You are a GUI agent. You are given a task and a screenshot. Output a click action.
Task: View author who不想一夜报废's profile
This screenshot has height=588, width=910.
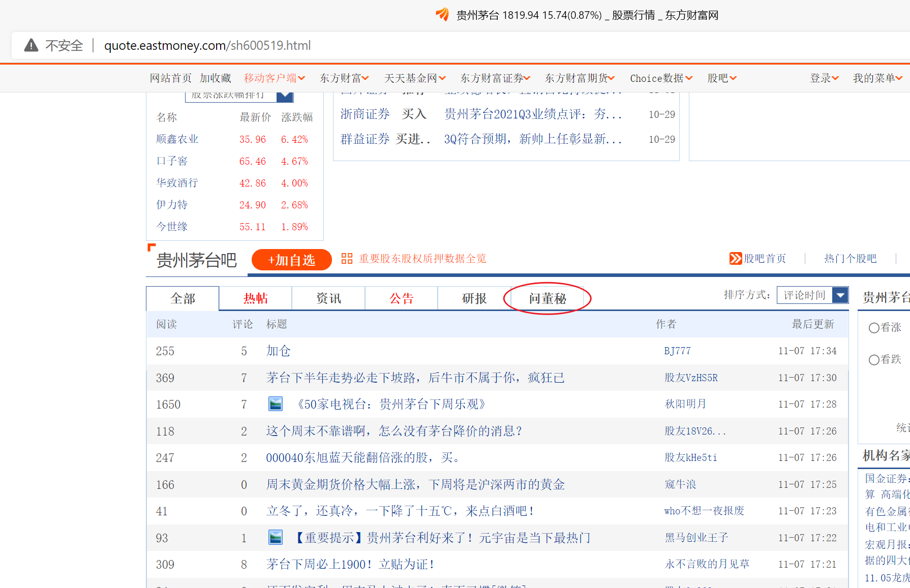[704, 511]
